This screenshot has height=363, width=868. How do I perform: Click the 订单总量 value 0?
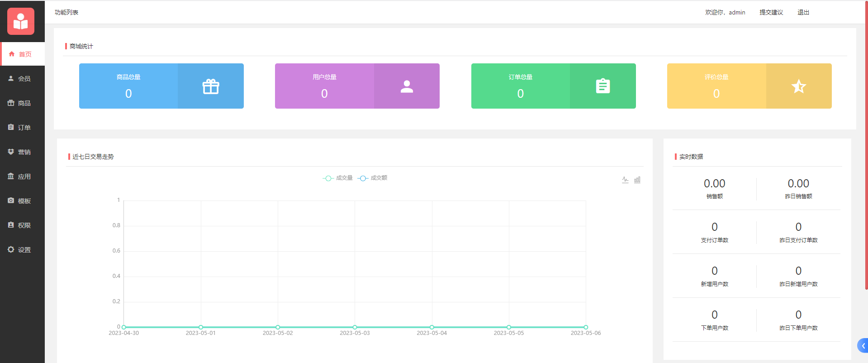coord(521,94)
